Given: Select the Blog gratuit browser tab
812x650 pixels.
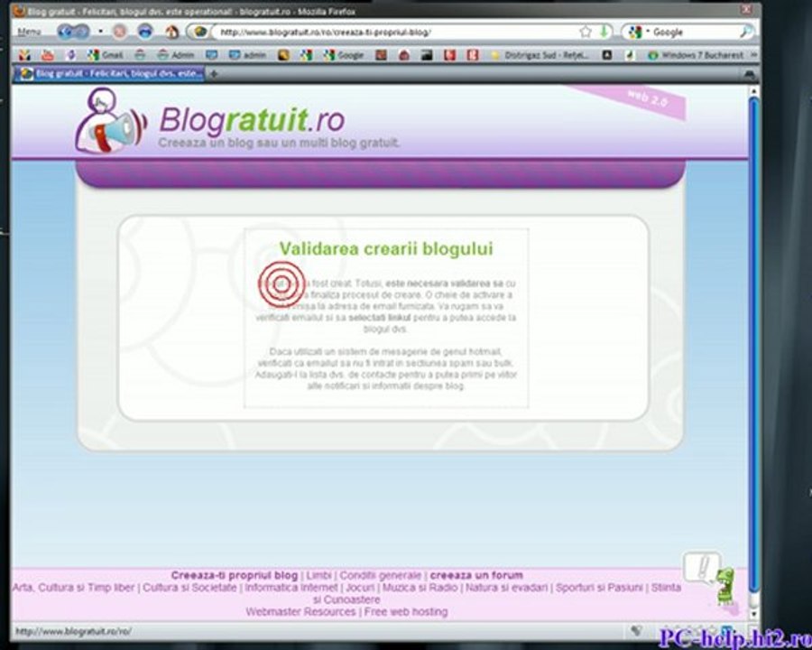Looking at the screenshot, I should coord(110,74).
